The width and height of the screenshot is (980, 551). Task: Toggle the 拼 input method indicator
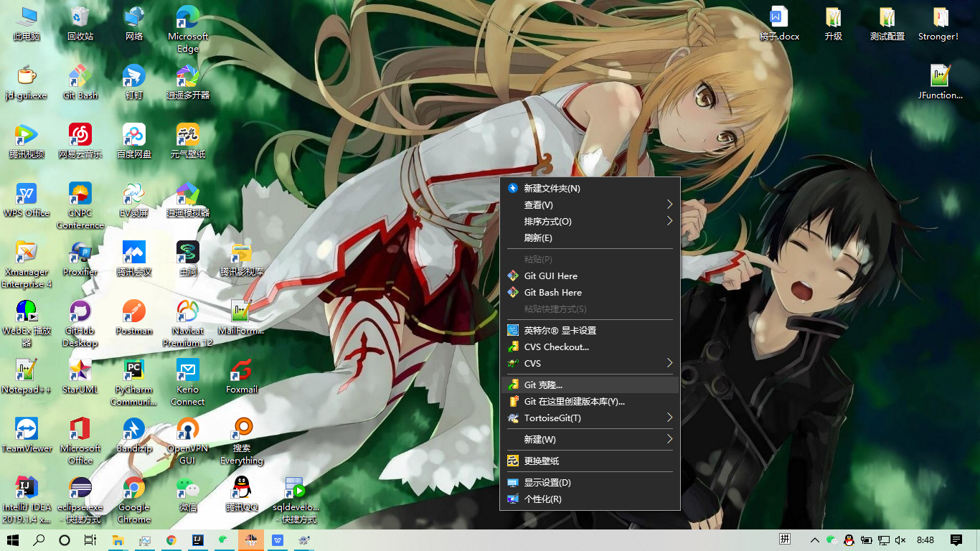[786, 540]
